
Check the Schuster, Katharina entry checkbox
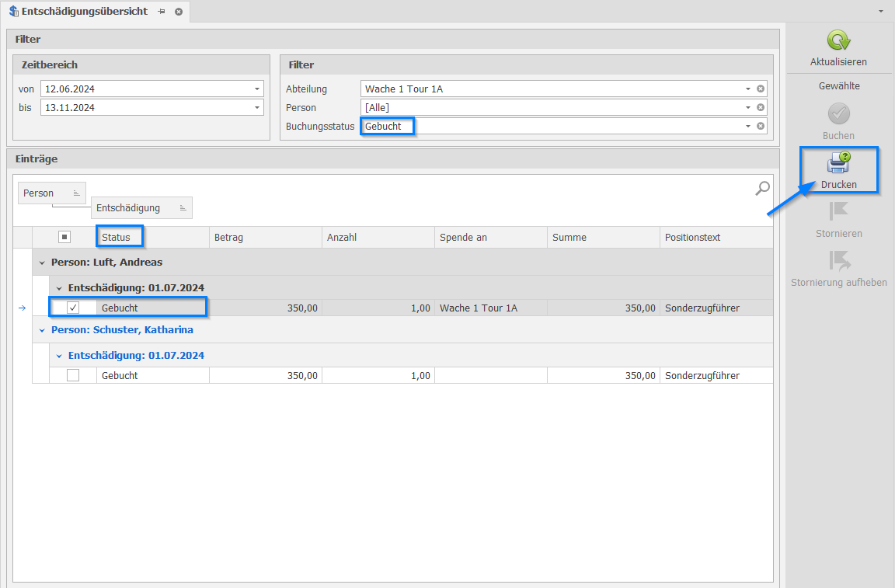coord(73,375)
